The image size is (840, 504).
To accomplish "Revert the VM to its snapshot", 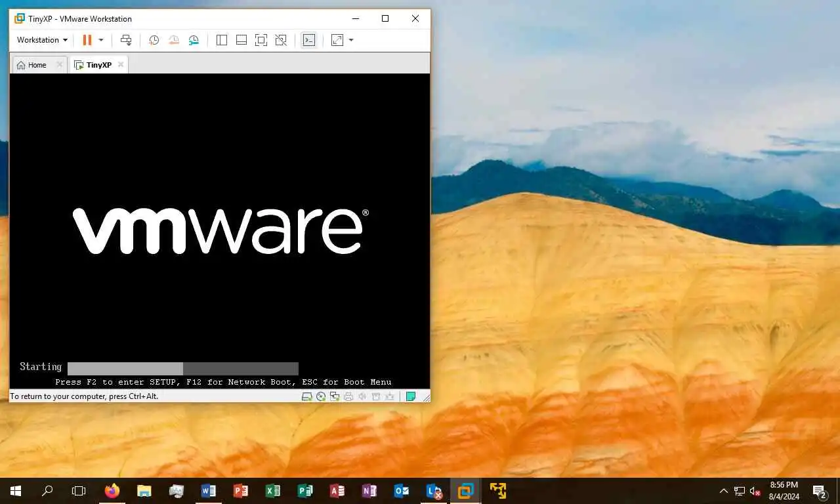I will (x=174, y=40).
